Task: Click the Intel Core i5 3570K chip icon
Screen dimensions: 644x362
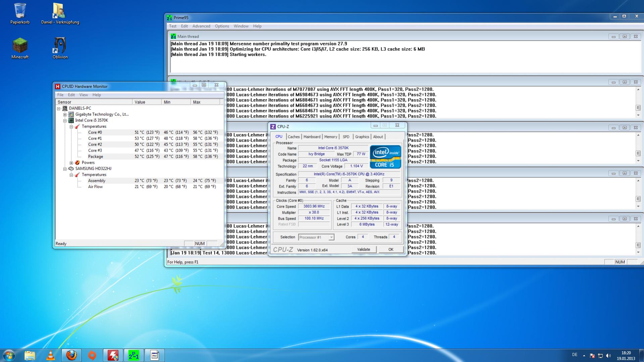Action: (71, 120)
